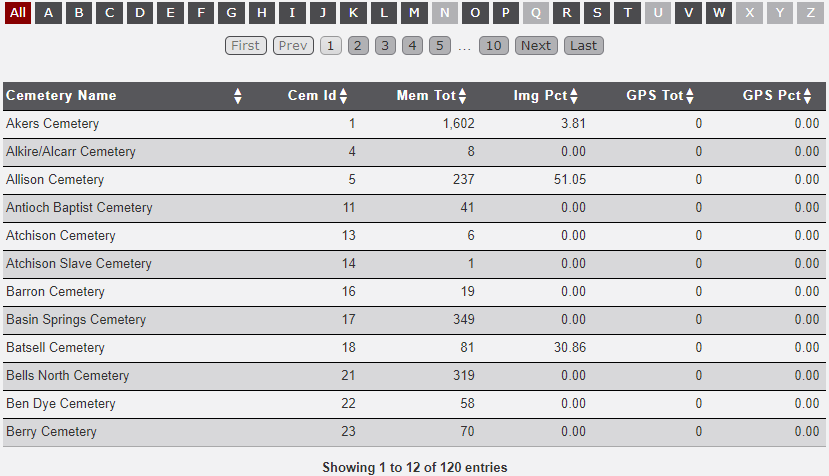
Task: Show cemeteries starting with M
Action: [x=414, y=13]
